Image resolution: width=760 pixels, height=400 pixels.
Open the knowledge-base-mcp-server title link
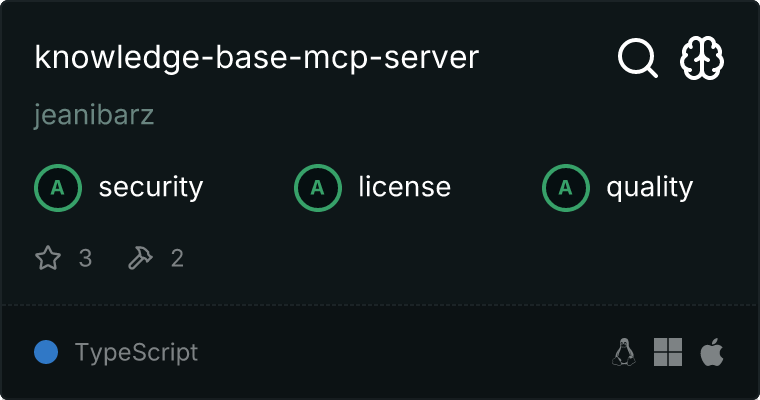257,58
